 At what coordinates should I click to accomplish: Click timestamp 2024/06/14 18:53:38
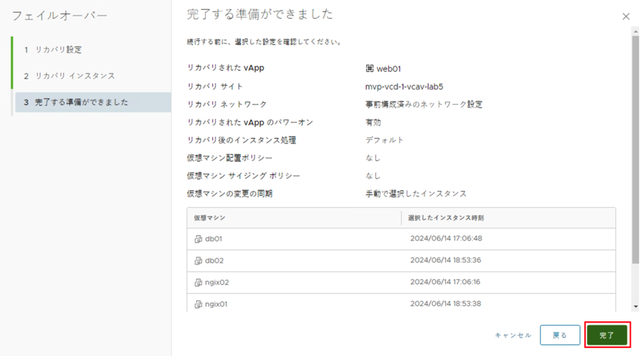tap(446, 303)
